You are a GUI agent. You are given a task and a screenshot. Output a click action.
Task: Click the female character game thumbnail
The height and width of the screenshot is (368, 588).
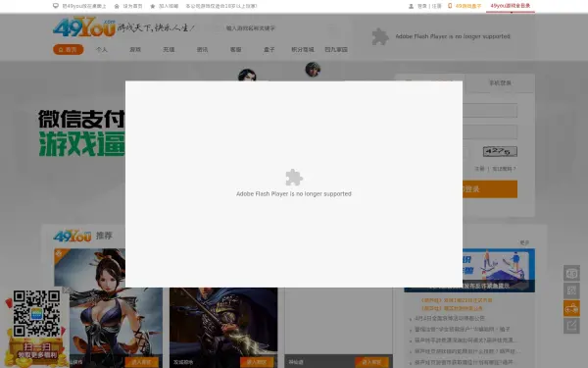coord(109,308)
